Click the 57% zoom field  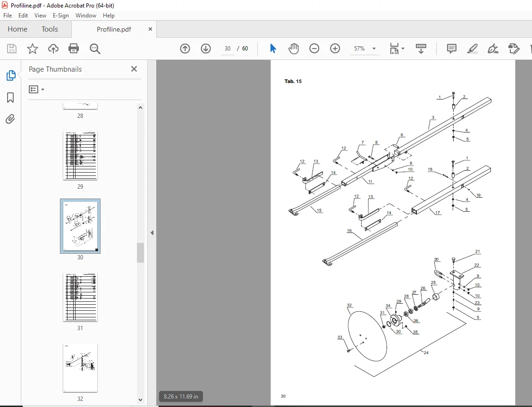tap(359, 49)
